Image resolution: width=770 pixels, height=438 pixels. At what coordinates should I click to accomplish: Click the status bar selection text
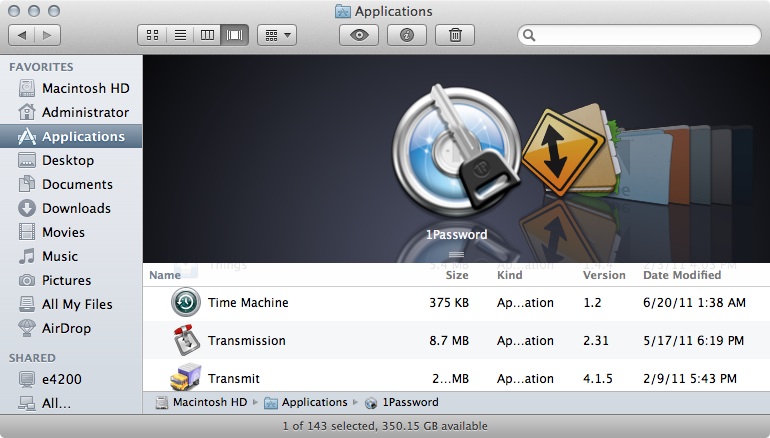pyautogui.click(x=385, y=426)
